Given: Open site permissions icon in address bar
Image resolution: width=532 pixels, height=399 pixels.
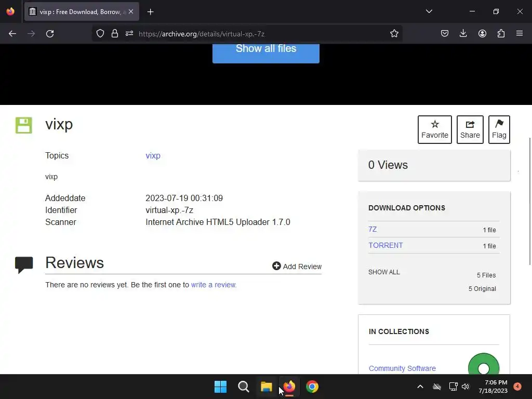Looking at the screenshot, I should [129, 34].
